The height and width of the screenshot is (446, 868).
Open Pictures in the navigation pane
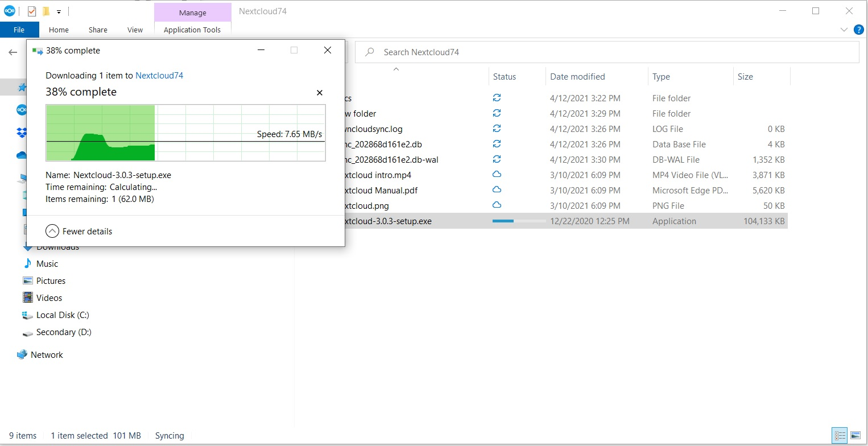[51, 280]
